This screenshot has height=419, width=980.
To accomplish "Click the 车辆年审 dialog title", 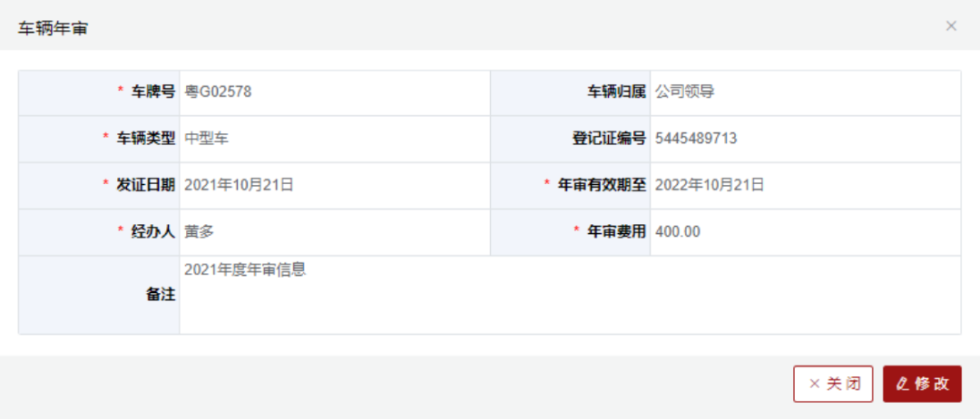I will [x=53, y=27].
